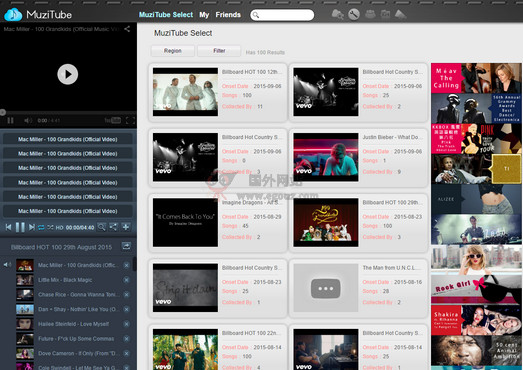Click inside the header search field
Viewport: 523px width, 370px height.
click(x=282, y=15)
